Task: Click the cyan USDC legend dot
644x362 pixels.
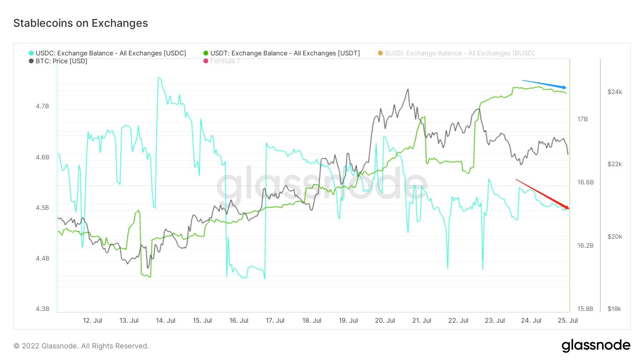Action: [31, 53]
